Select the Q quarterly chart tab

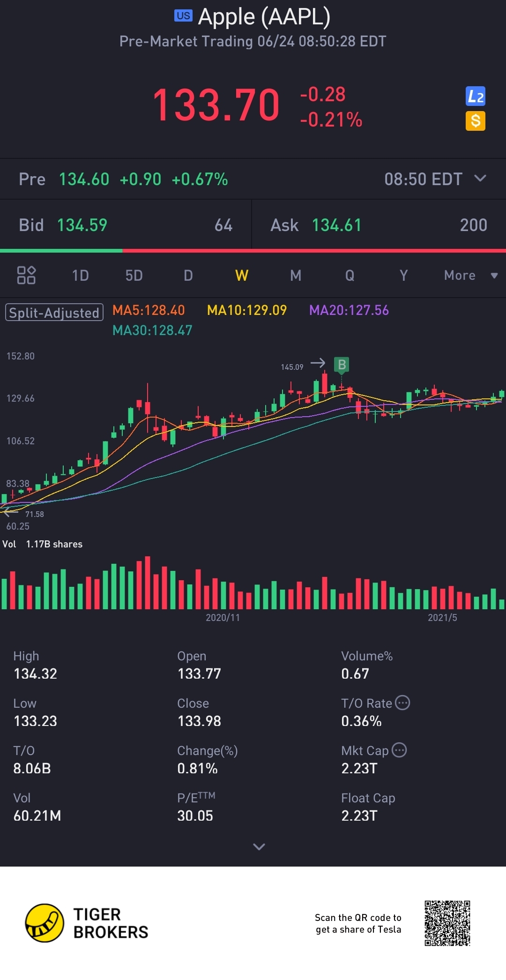click(350, 275)
